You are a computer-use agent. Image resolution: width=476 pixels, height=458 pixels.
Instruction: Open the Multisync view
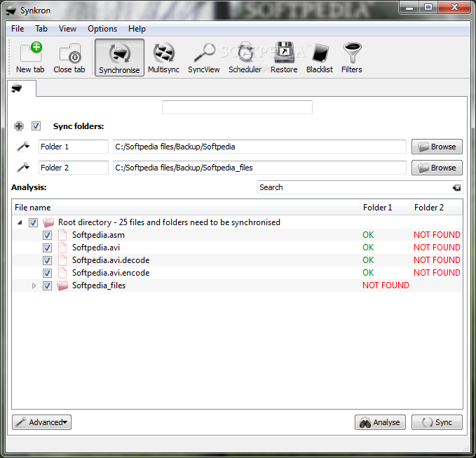click(163, 58)
